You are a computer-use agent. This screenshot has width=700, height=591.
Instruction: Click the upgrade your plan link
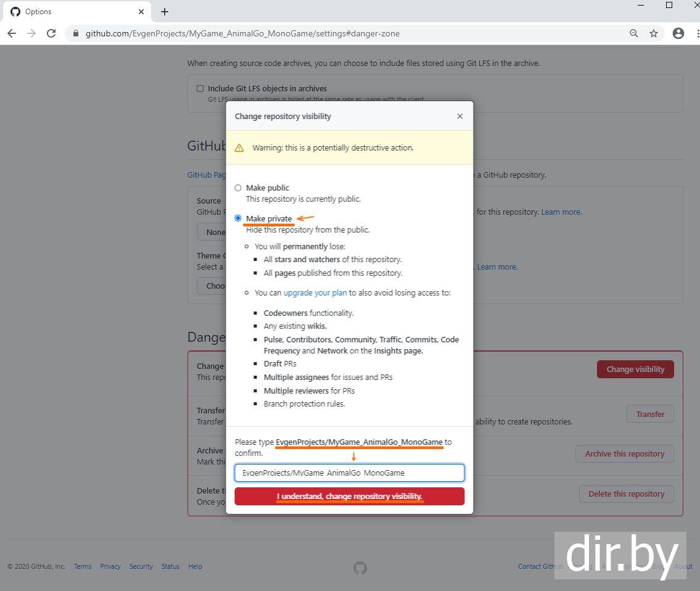315,293
